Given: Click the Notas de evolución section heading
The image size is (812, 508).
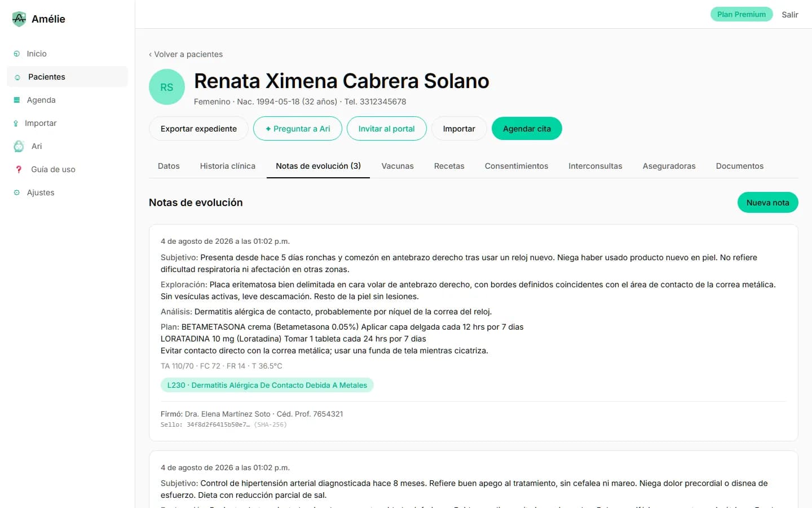Looking at the screenshot, I should pyautogui.click(x=196, y=203).
